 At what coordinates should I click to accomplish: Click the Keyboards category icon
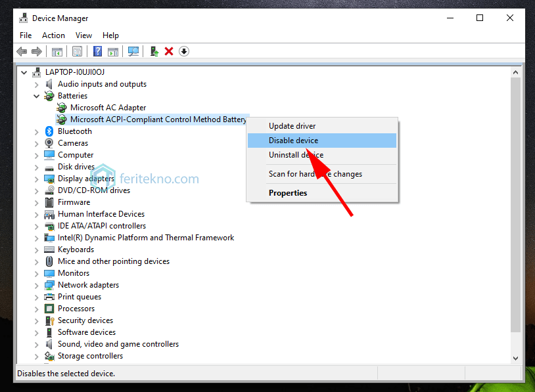(49, 250)
